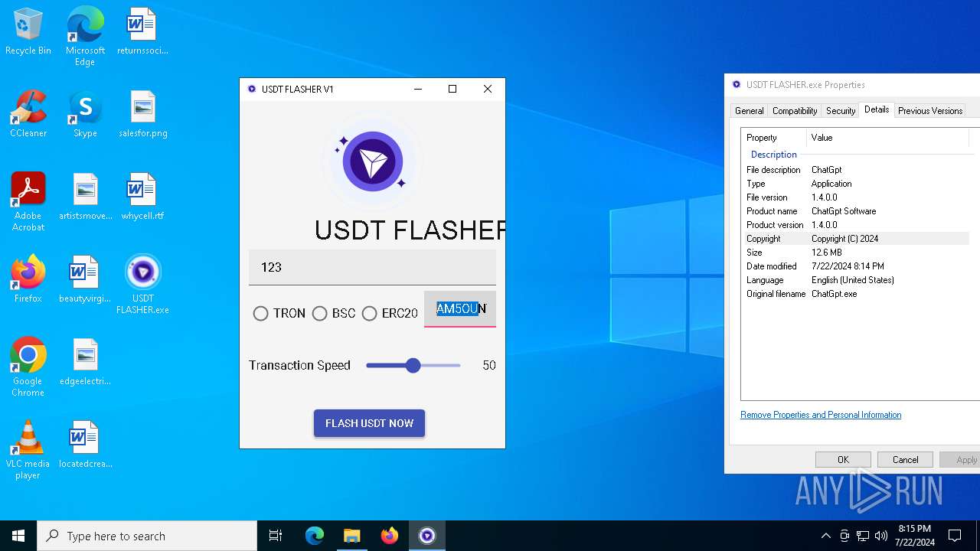Open the network status tray icon

pyautogui.click(x=863, y=536)
